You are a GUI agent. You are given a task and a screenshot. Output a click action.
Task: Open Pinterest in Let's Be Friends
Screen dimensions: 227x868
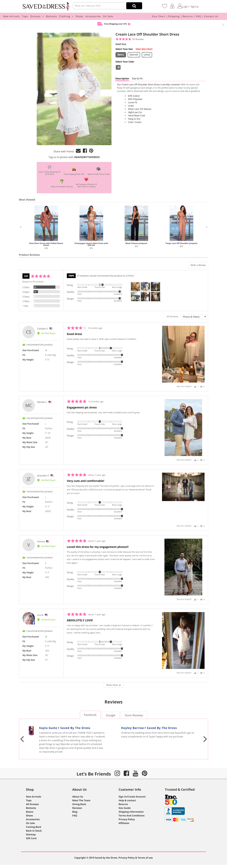[x=145, y=773]
